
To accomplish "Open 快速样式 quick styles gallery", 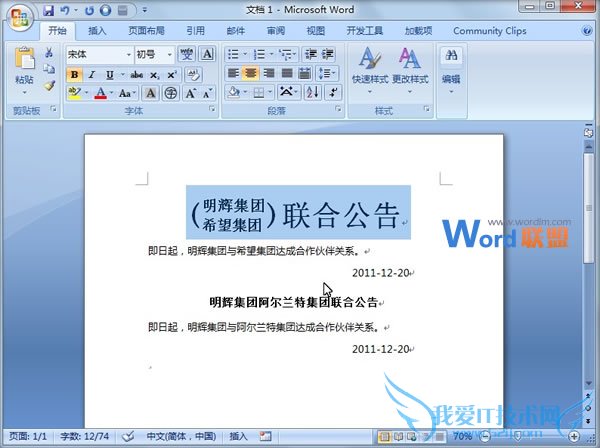I will (370, 70).
